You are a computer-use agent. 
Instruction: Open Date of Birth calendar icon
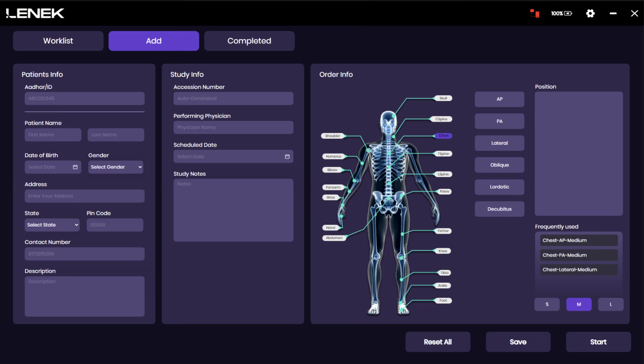click(x=75, y=167)
